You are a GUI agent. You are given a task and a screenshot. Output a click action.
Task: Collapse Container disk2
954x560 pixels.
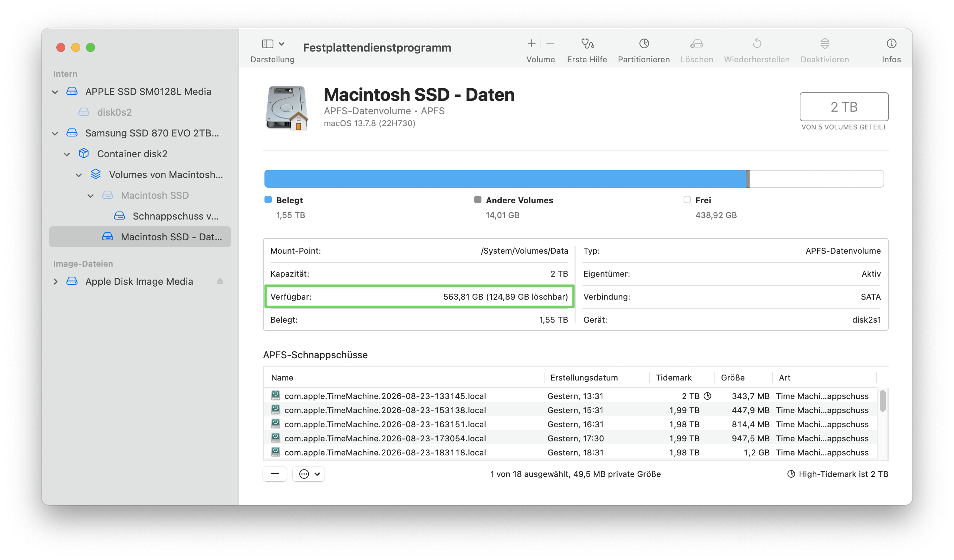tap(67, 154)
